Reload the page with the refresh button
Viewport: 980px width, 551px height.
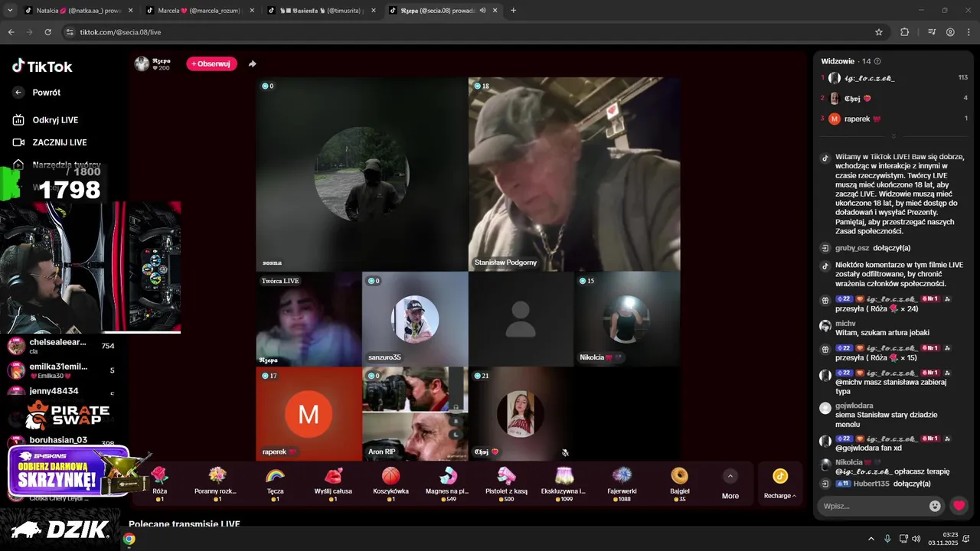point(47,32)
